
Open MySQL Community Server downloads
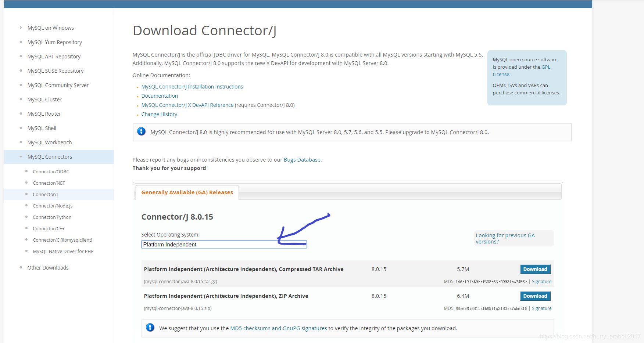coord(58,85)
